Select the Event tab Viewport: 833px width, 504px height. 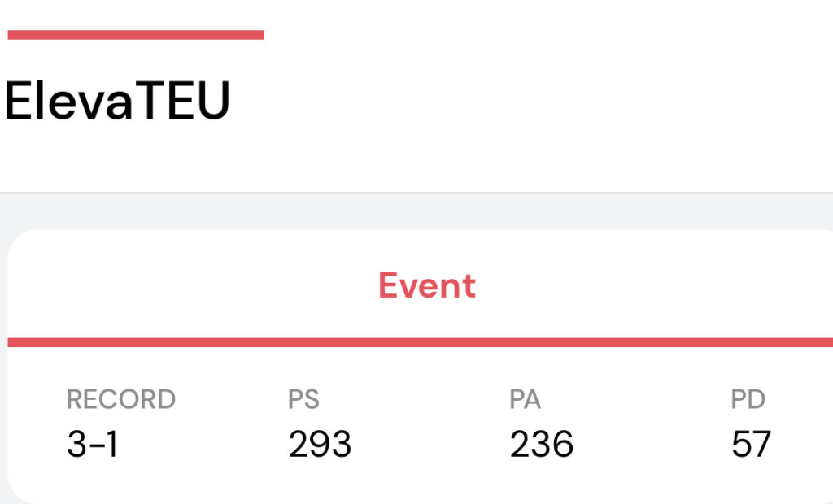tap(426, 285)
